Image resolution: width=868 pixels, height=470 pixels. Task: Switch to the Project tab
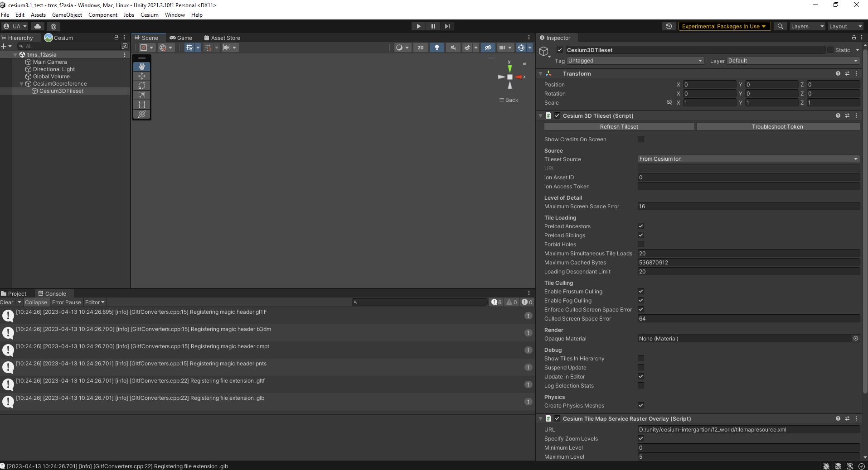14,293
